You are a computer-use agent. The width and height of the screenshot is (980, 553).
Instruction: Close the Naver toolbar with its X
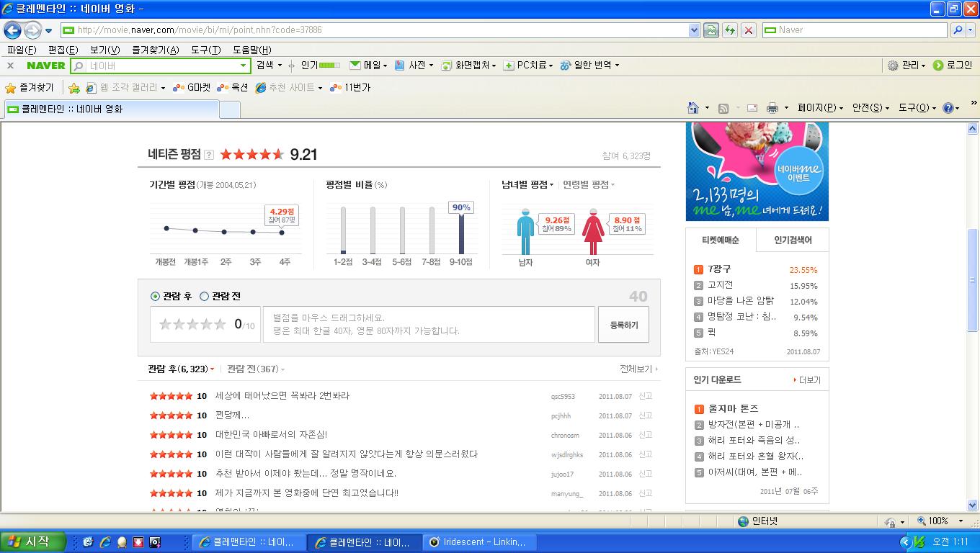click(x=10, y=66)
